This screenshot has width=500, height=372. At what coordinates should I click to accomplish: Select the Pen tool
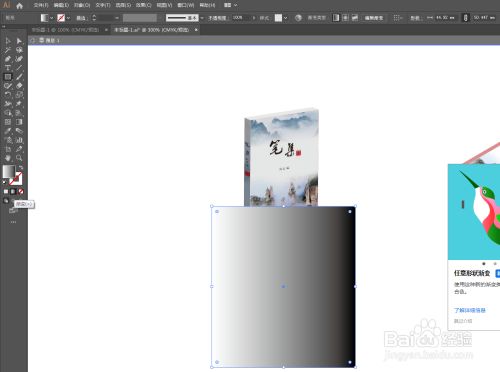tap(8, 59)
